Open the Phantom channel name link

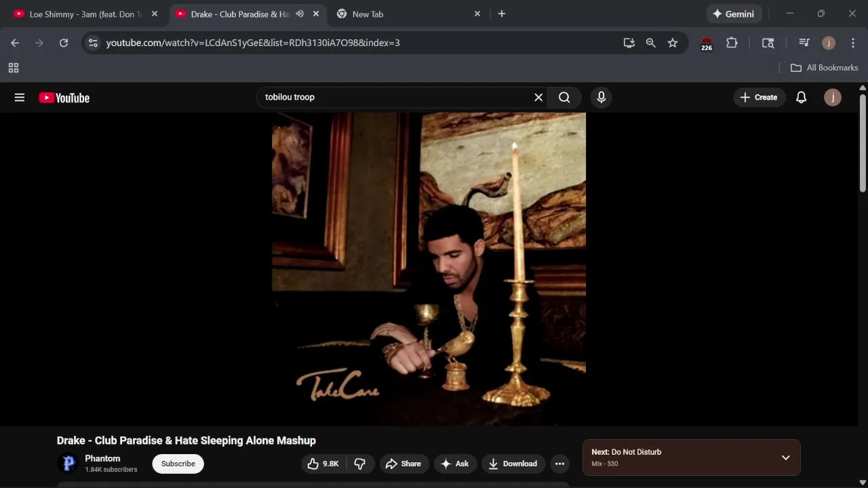point(102,458)
